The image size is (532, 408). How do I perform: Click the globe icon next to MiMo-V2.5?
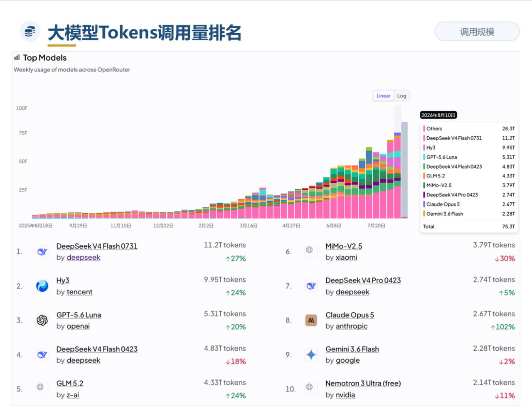(x=309, y=250)
